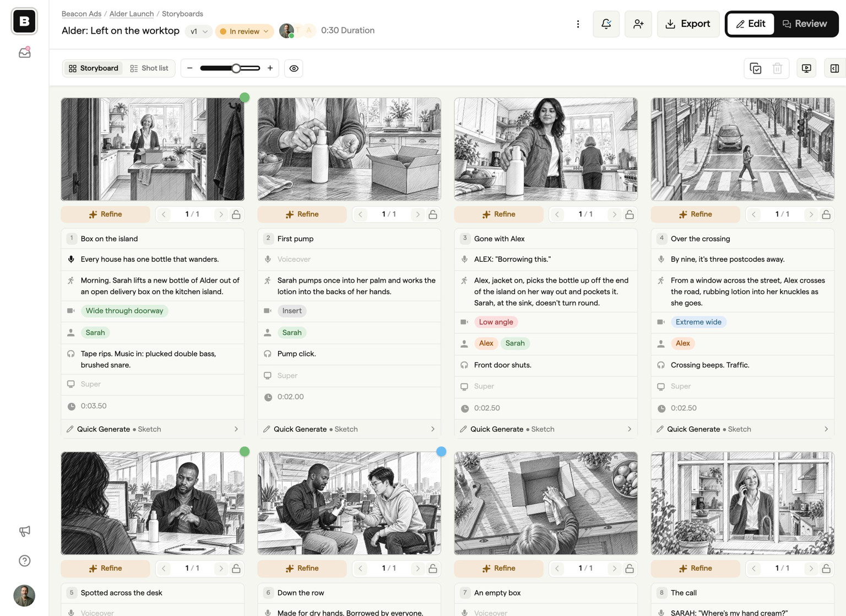This screenshot has height=616, width=846.
Task: Open the help question mark icon
Action: (24, 561)
